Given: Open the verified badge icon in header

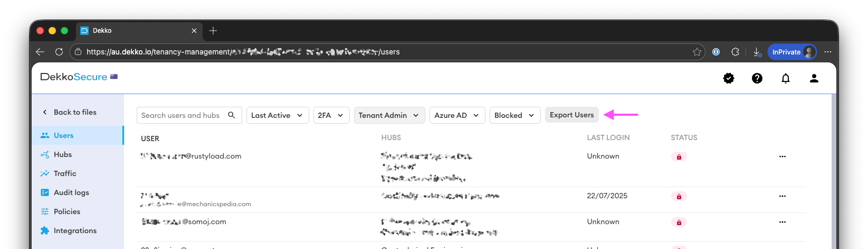Looking at the screenshot, I should [729, 78].
